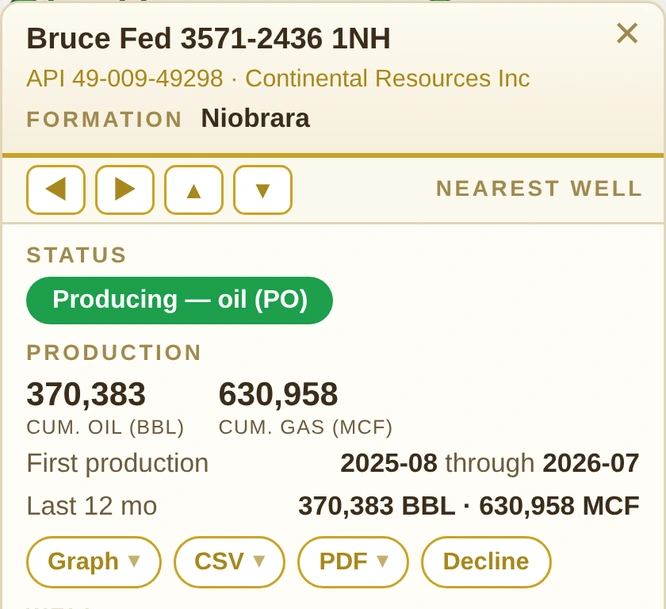Click the Decline button

tap(486, 562)
